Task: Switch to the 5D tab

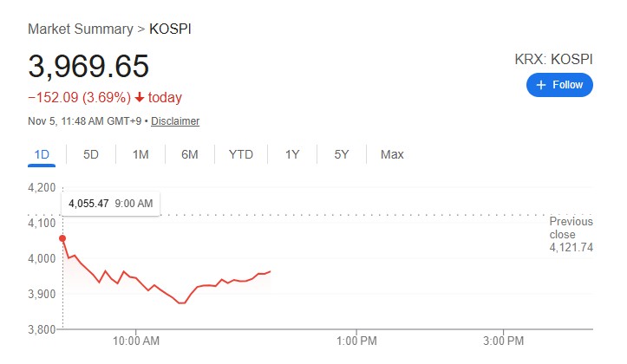Action: (x=91, y=155)
